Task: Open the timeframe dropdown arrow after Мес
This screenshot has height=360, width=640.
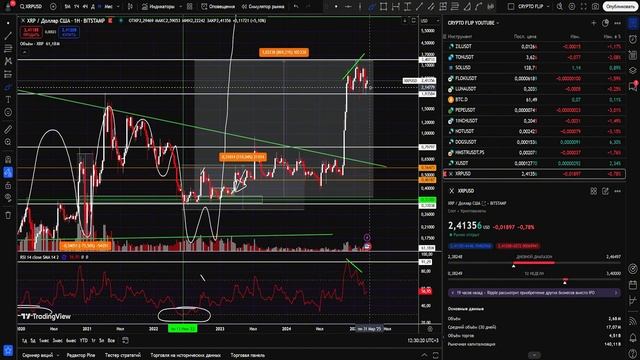Action: [118, 7]
